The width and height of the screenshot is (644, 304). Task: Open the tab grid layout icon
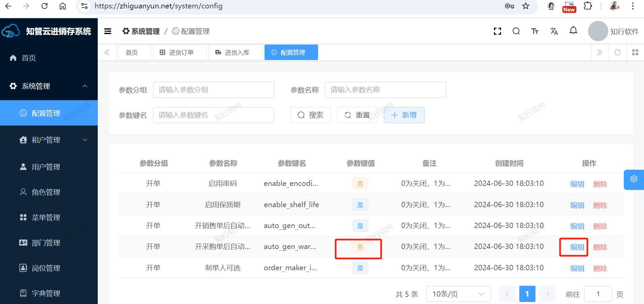(x=635, y=52)
